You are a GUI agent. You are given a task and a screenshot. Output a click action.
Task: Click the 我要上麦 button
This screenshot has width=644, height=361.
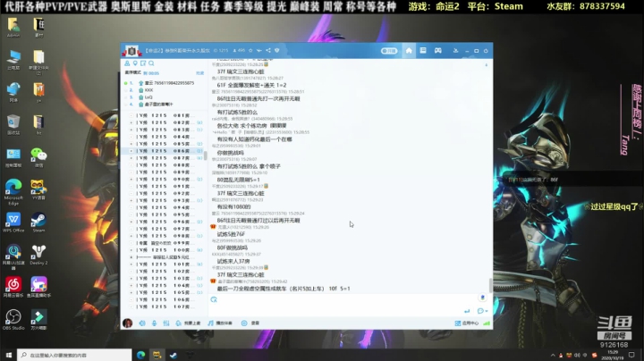coord(188,323)
